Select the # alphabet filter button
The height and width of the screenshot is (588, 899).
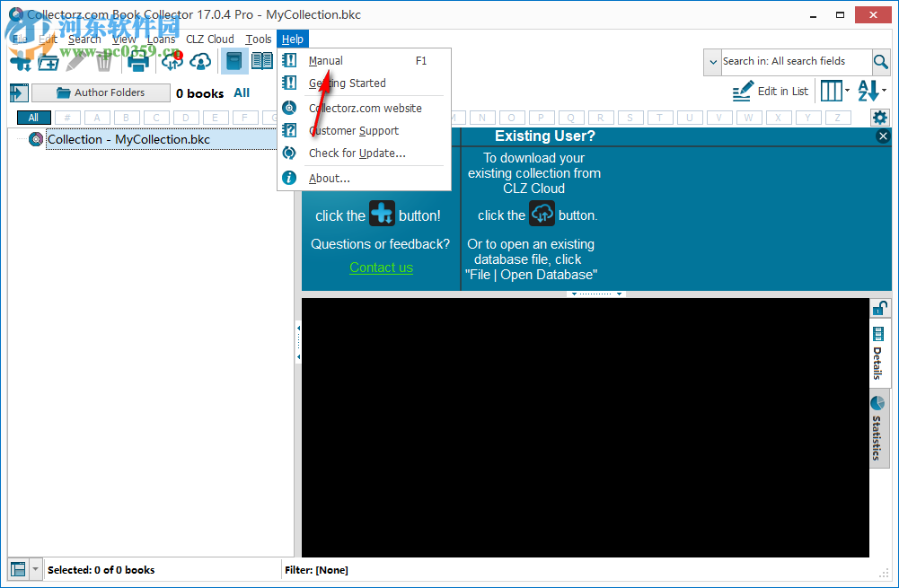tap(67, 118)
